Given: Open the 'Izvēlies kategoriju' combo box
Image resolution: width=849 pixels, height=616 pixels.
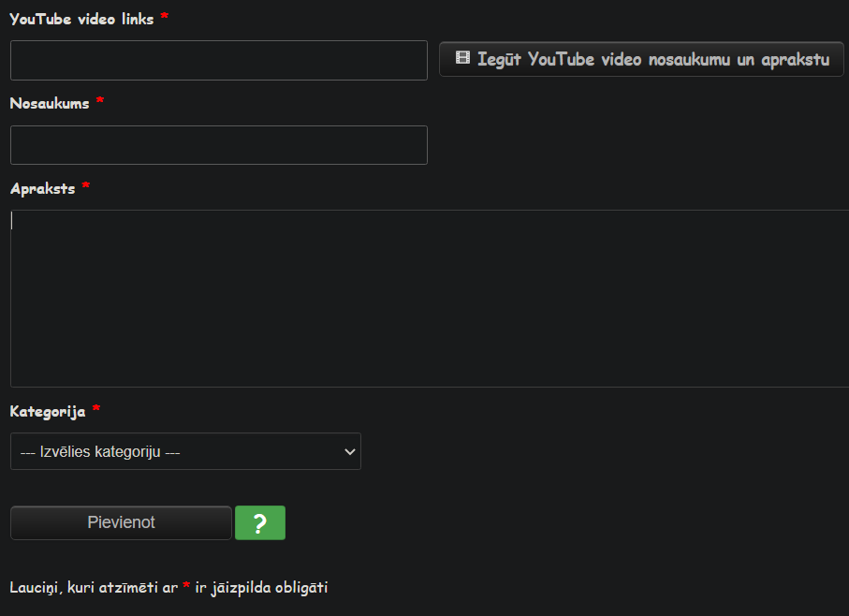Looking at the screenshot, I should (x=185, y=451).
